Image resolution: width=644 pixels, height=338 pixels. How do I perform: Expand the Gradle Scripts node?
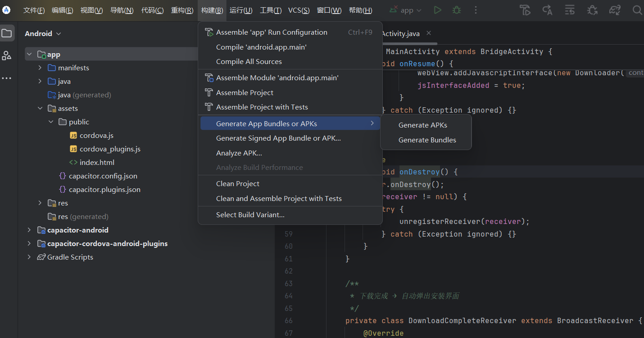pos(29,257)
